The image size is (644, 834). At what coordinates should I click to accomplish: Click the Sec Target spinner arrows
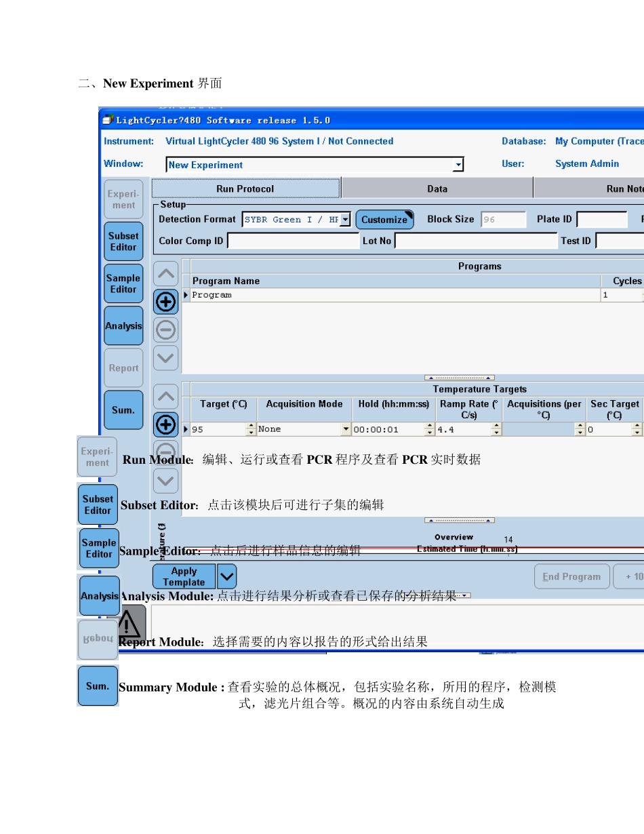(637, 429)
